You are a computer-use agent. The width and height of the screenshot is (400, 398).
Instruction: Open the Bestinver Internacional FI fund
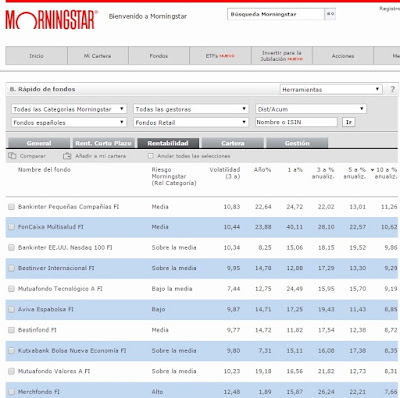pyautogui.click(x=56, y=268)
